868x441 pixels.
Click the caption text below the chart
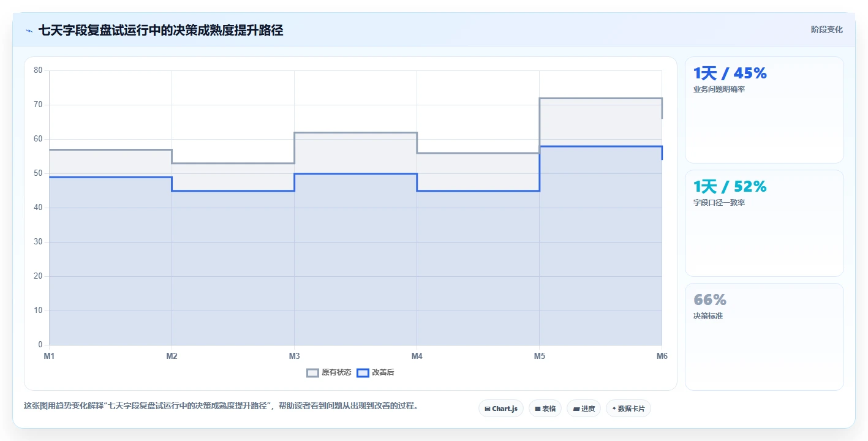(221, 405)
